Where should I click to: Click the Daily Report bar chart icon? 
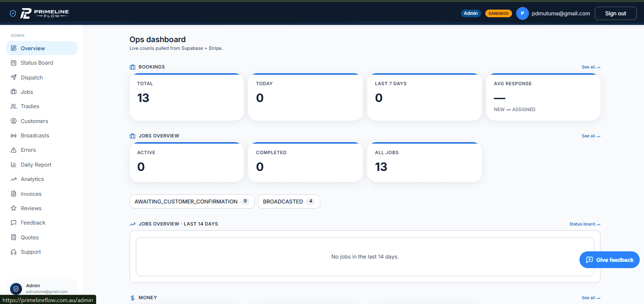pyautogui.click(x=13, y=165)
